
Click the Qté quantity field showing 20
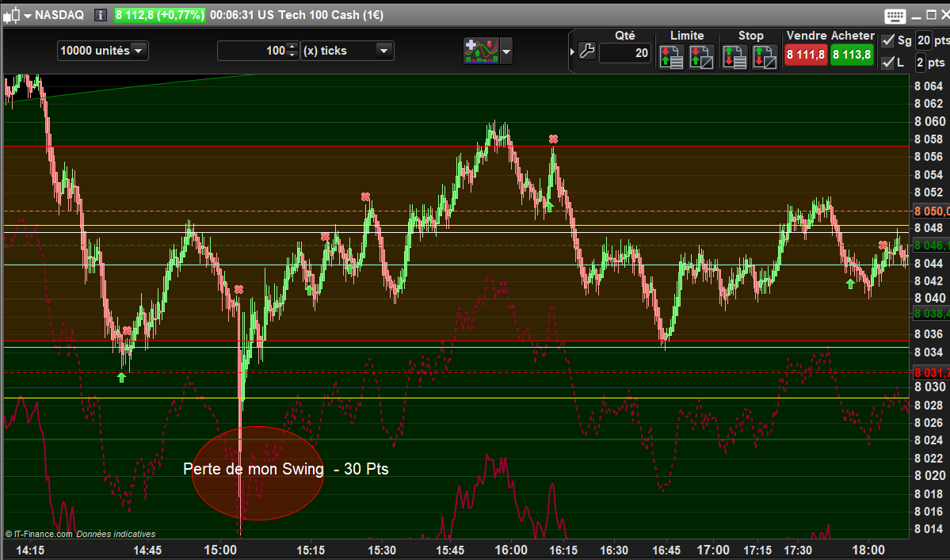coord(624,53)
